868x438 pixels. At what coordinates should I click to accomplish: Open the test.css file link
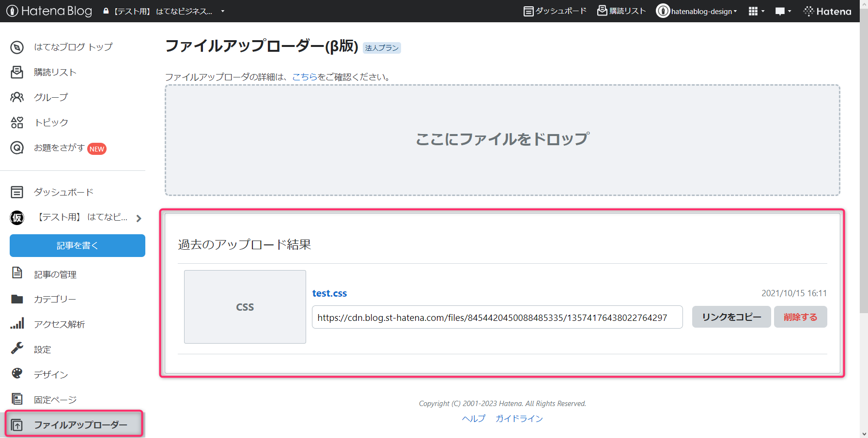[329, 293]
